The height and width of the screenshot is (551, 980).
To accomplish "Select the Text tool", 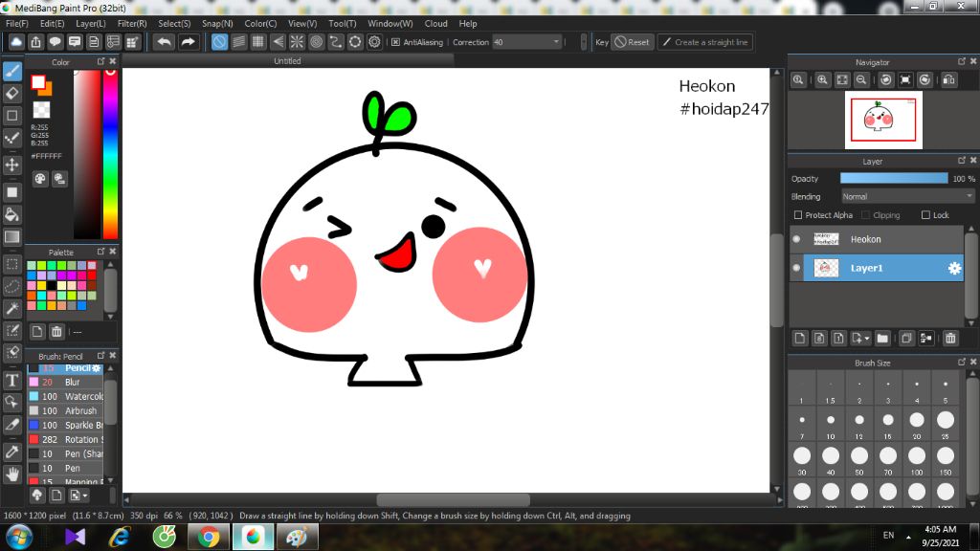I will click(x=12, y=380).
